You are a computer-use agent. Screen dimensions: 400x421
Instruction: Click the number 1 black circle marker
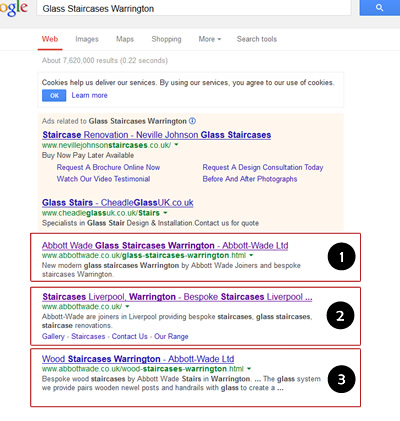pos(341,257)
